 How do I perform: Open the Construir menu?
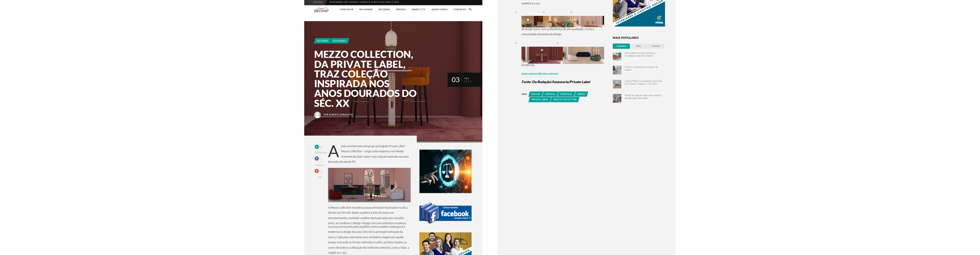click(347, 9)
